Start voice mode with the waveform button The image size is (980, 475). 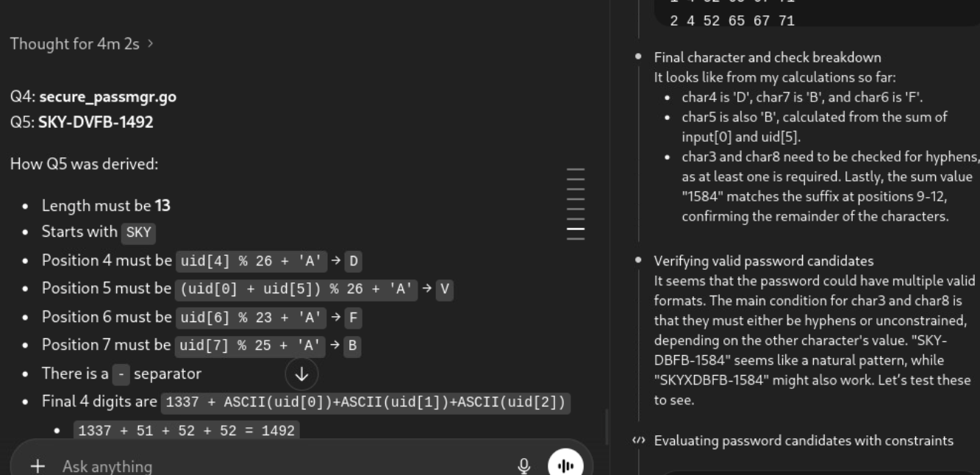(565, 465)
